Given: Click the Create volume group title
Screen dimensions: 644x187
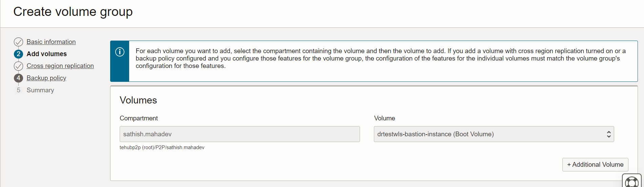Looking at the screenshot, I should click(x=73, y=12).
